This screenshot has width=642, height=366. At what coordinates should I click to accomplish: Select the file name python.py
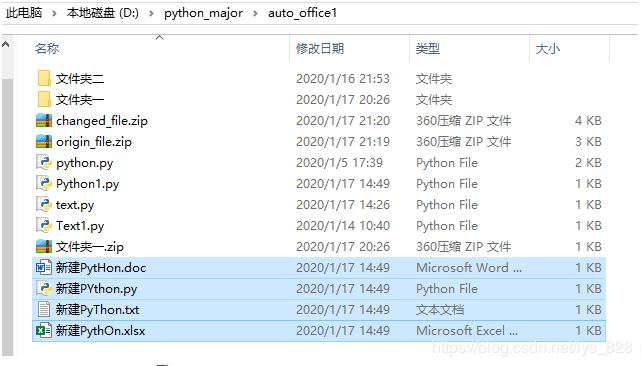[x=84, y=163]
